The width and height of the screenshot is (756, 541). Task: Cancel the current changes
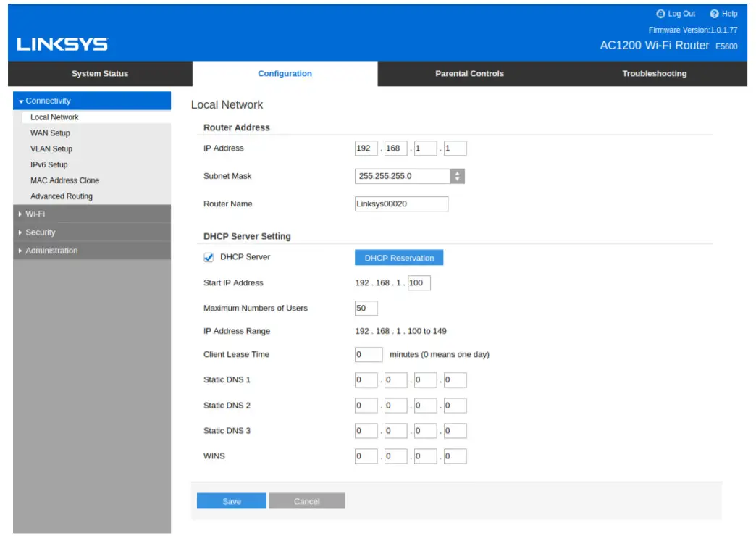pyautogui.click(x=306, y=500)
